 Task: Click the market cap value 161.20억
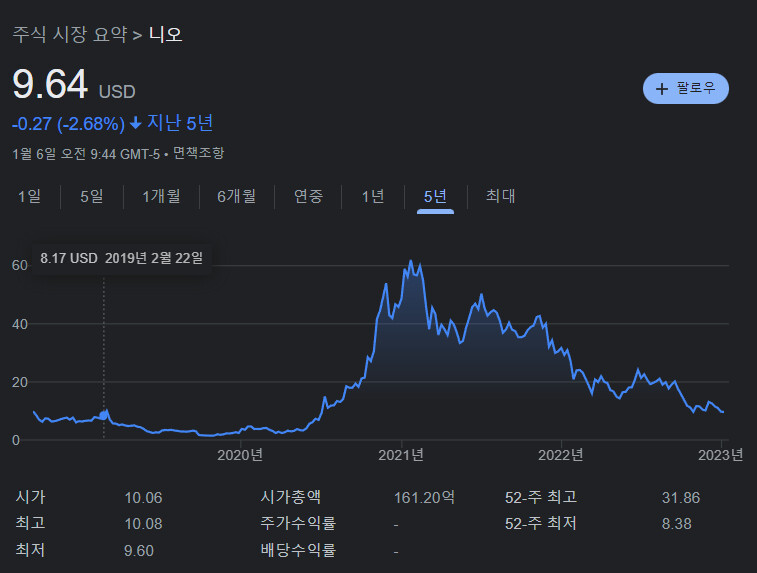(424, 498)
